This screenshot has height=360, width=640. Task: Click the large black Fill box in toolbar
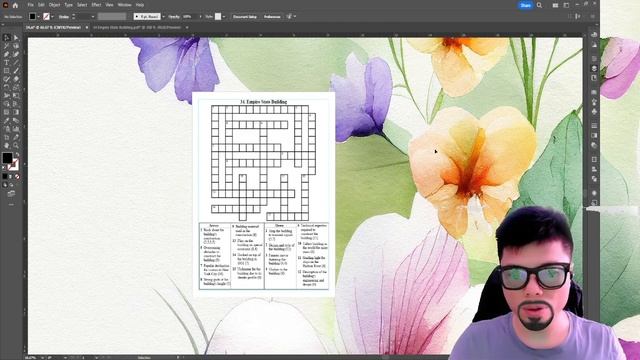[7, 158]
